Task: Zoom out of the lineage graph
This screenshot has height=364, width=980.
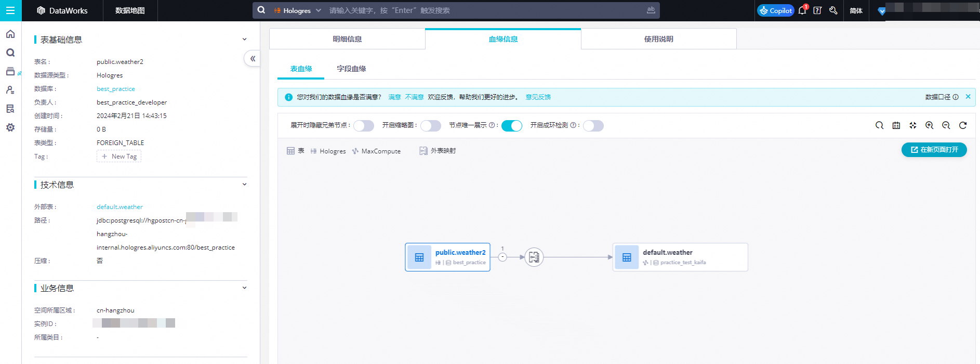Action: tap(946, 125)
